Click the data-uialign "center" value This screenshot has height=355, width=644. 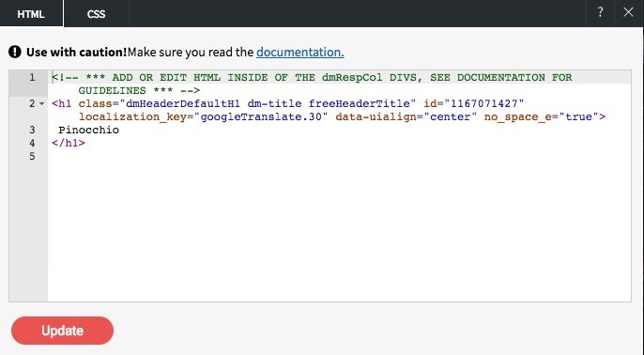451,116
